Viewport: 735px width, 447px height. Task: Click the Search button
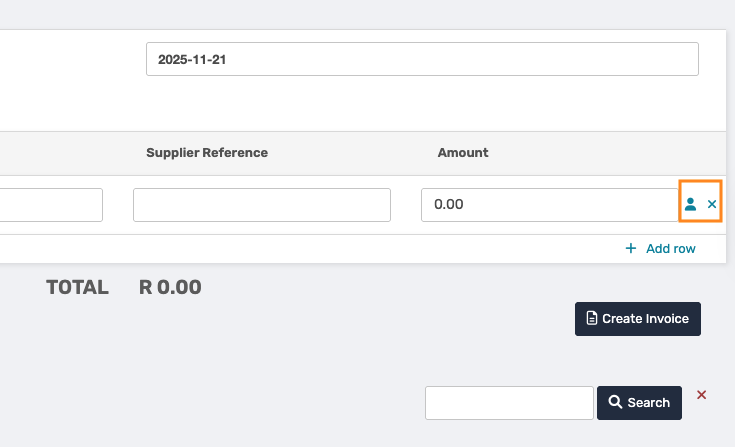(x=639, y=403)
